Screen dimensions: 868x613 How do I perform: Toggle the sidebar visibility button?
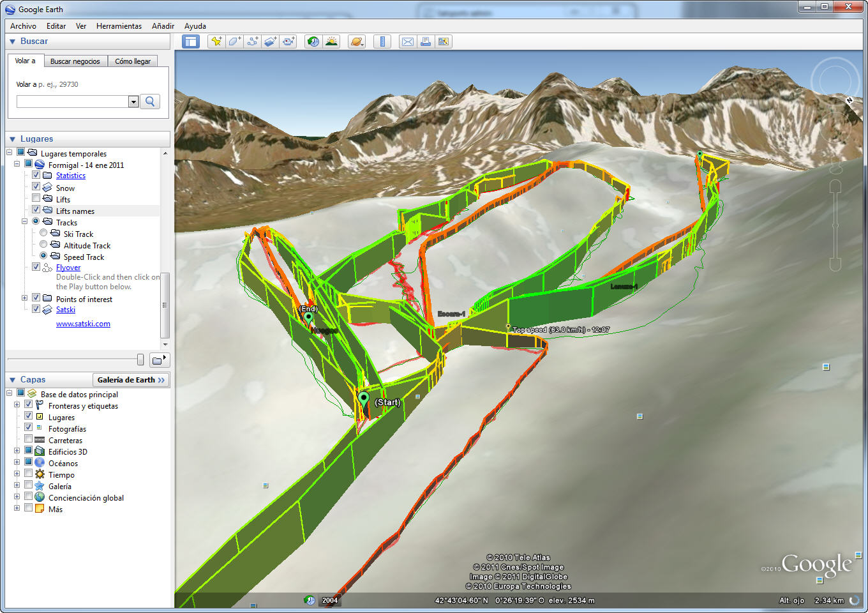(191, 42)
